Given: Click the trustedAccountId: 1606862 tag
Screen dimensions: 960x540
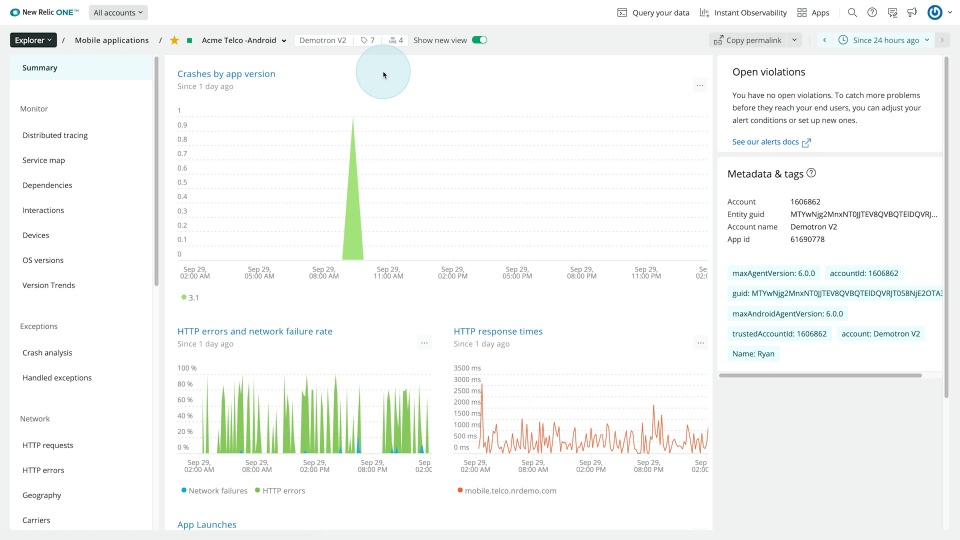Looking at the screenshot, I should point(779,334).
